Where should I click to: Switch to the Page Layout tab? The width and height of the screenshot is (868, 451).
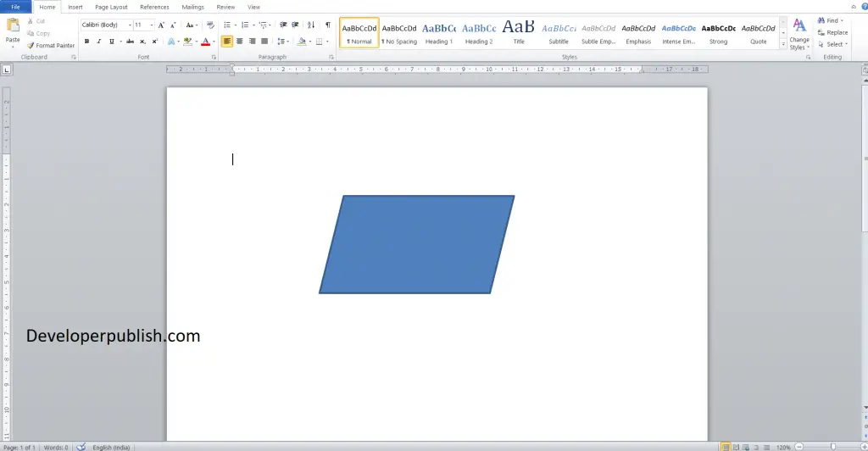111,7
